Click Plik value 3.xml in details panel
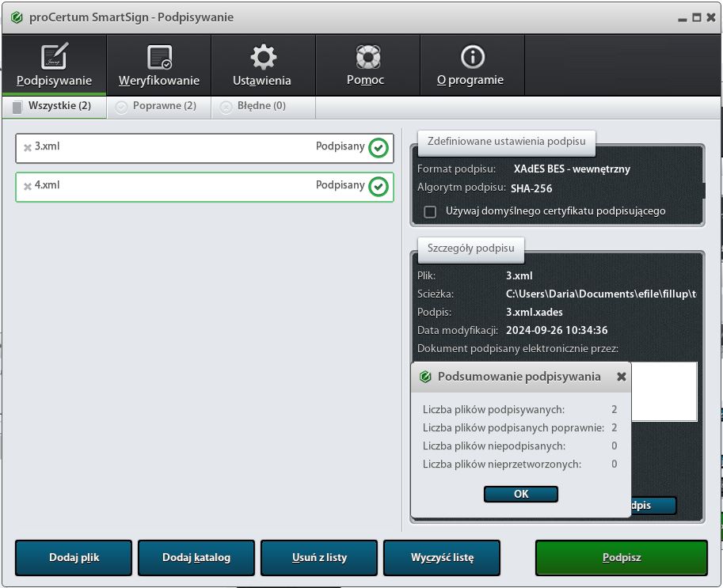The image size is (723, 588). pos(519,276)
